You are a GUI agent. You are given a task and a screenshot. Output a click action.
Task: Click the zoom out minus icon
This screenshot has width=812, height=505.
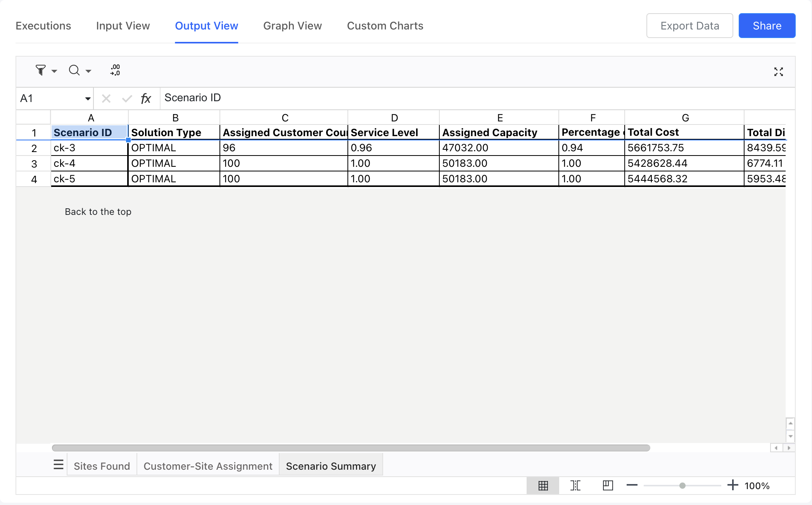[632, 485]
